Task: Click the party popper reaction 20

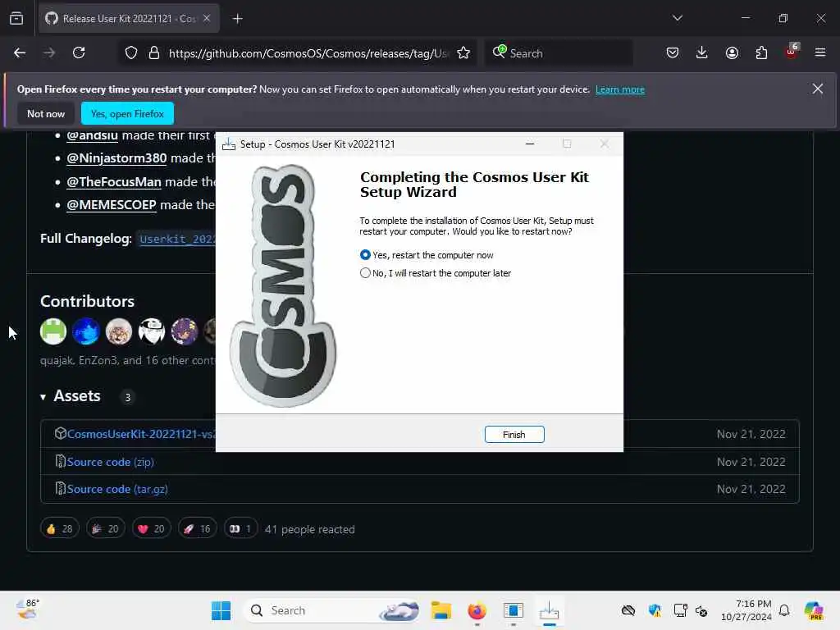Action: [x=106, y=529]
